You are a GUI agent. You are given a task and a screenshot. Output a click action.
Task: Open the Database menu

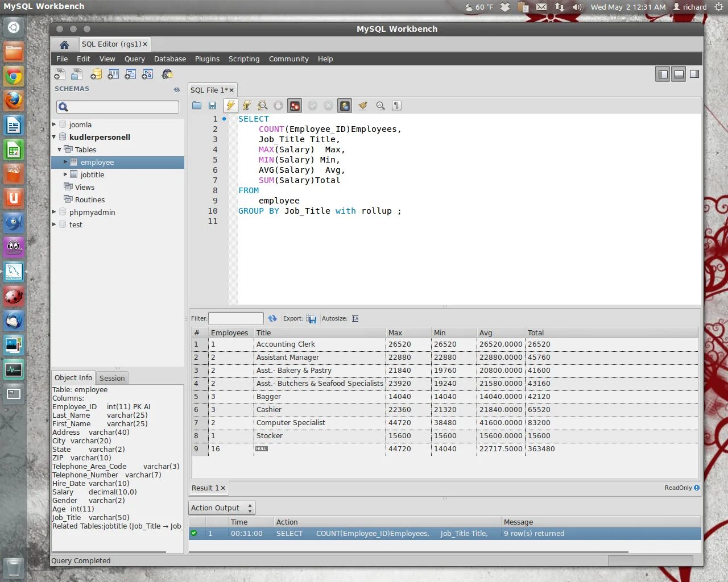click(x=170, y=59)
